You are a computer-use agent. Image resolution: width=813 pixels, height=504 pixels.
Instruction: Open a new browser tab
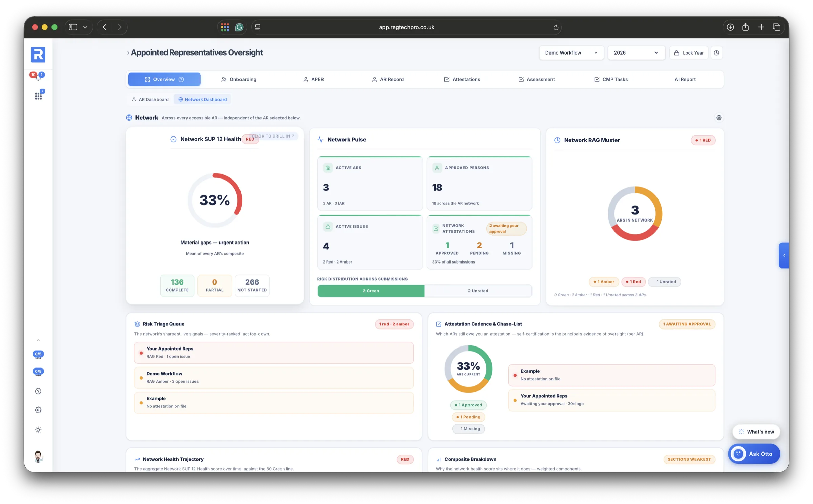[x=761, y=27]
